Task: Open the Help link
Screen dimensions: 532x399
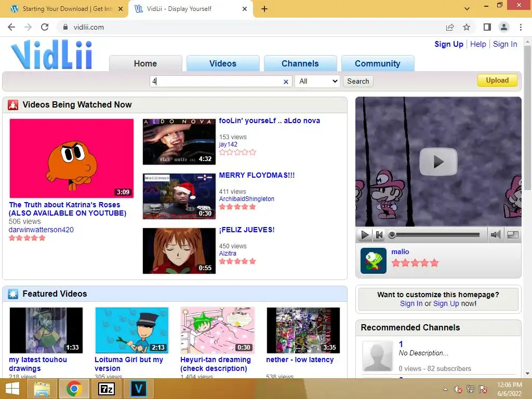Action: (478, 44)
